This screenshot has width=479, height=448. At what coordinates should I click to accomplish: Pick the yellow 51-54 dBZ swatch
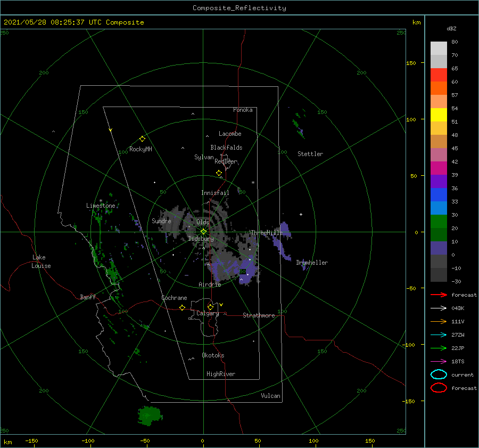click(x=439, y=115)
